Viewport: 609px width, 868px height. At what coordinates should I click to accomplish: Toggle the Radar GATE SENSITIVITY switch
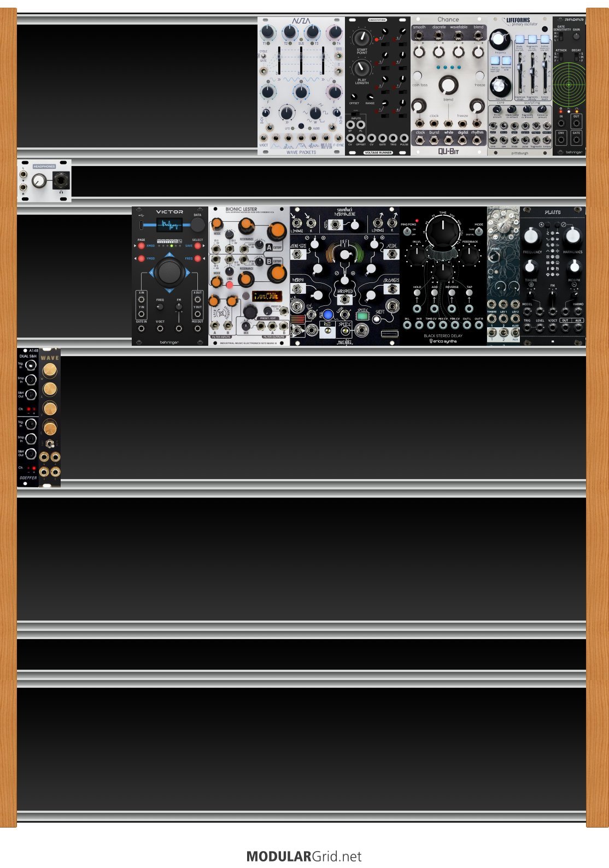560,37
